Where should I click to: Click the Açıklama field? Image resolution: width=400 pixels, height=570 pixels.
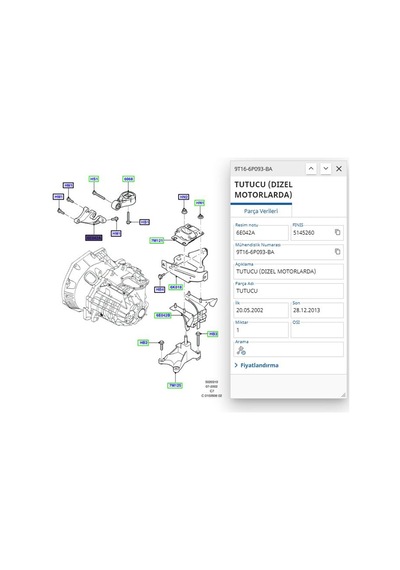tap(289, 272)
